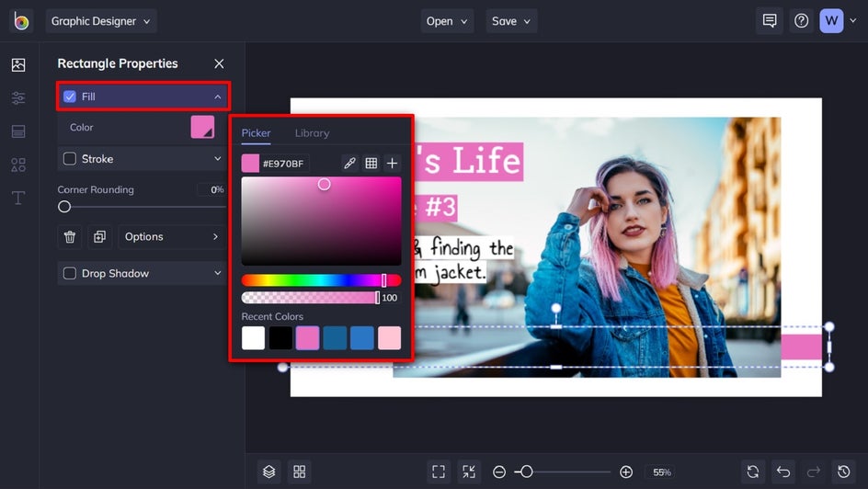Undo the last action
The height and width of the screenshot is (489, 868).
pyautogui.click(x=783, y=472)
